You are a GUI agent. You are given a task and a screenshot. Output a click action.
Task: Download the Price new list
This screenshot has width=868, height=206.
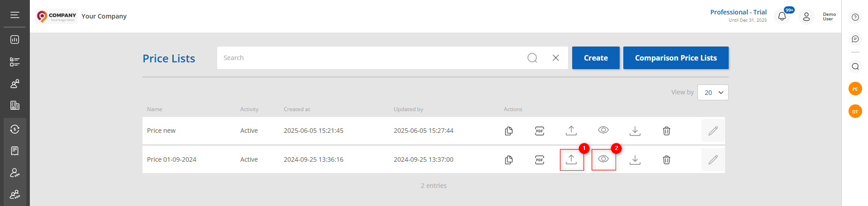[635, 131]
